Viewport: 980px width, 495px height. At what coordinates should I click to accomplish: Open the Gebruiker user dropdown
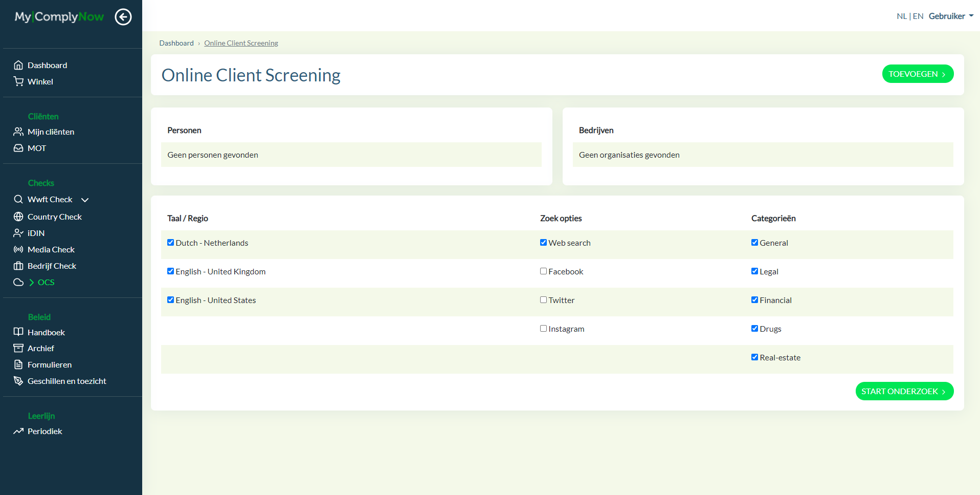950,16
